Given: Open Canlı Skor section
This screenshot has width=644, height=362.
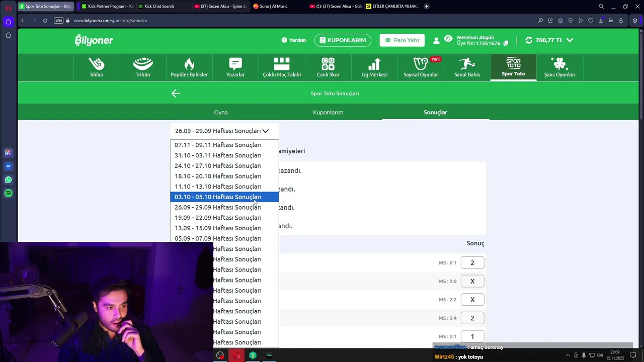Looking at the screenshot, I should point(328,67).
